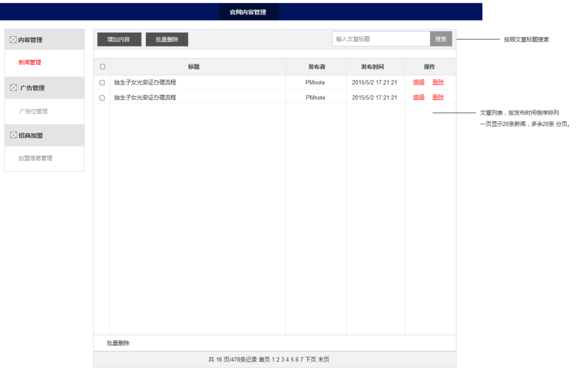Click the icon beside 招商加盟

click(14, 135)
